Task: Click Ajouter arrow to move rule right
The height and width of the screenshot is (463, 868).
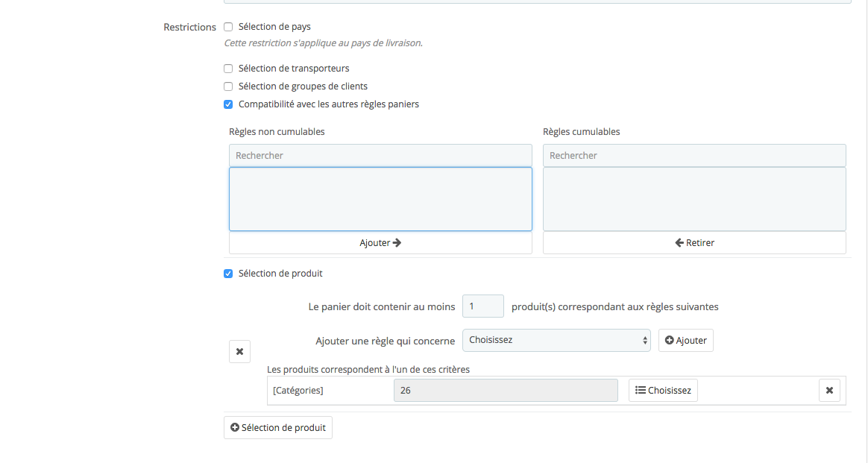Action: click(380, 243)
